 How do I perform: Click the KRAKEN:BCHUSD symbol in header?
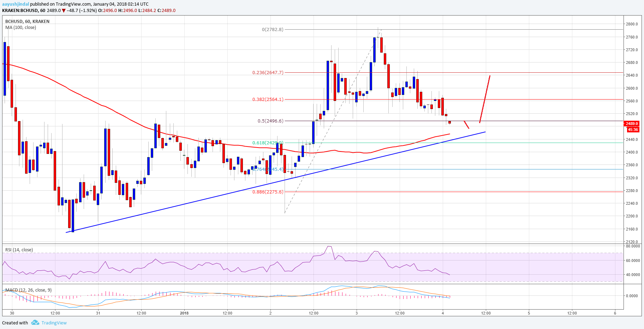(x=20, y=11)
